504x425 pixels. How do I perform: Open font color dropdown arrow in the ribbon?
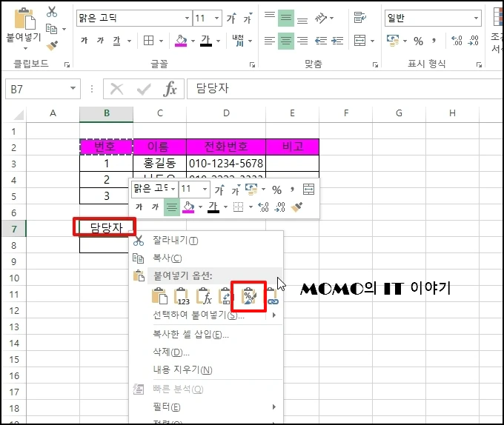coord(218,41)
